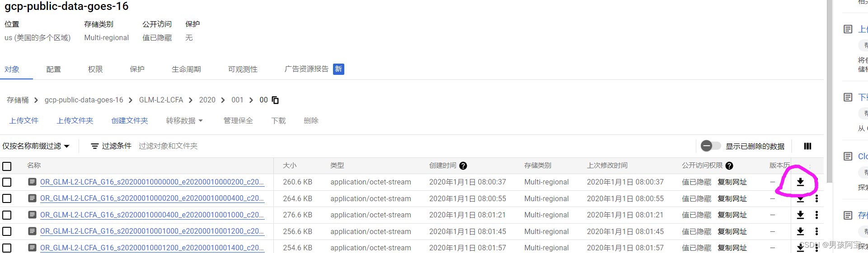Go to 2020 folder in breadcrumb
The image size is (868, 253).
point(207,100)
